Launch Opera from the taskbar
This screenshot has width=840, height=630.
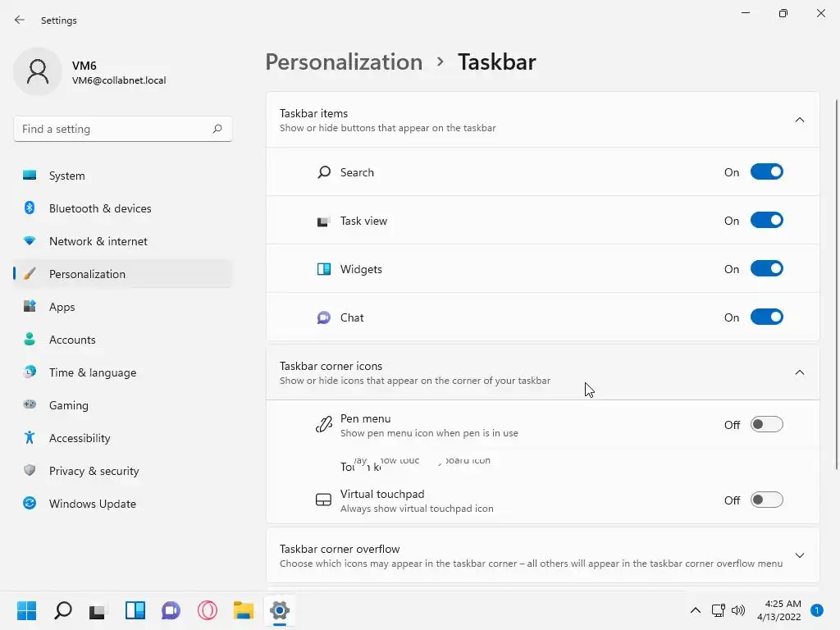(x=208, y=610)
